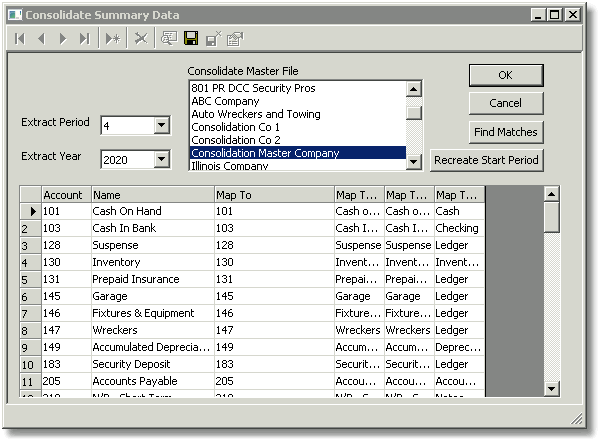Click the Name column header
Screen dimensions: 601x443
(153, 195)
